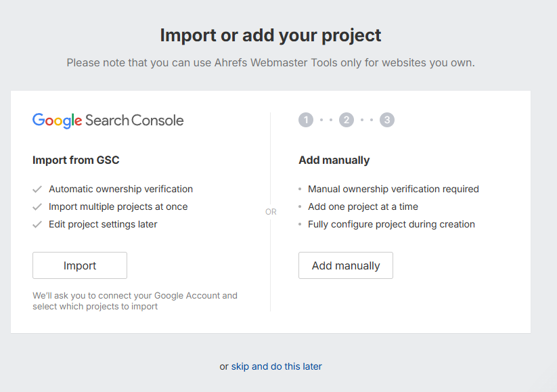Follow the skip and do this later link
The width and height of the screenshot is (557, 392).
pos(276,366)
